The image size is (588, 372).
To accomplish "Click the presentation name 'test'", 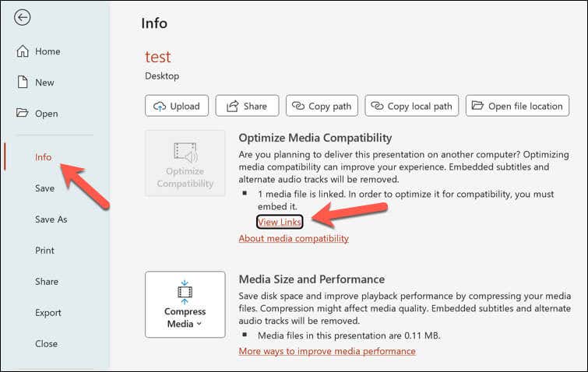I will (158, 57).
